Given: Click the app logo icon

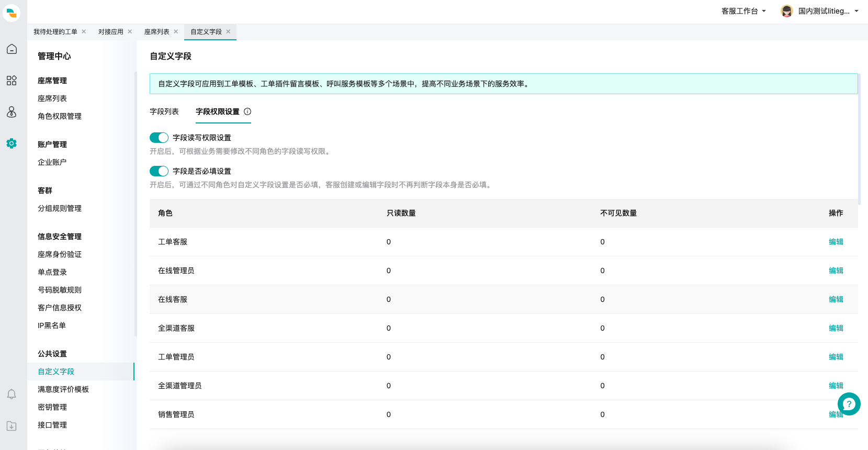Looking at the screenshot, I should click(x=12, y=13).
